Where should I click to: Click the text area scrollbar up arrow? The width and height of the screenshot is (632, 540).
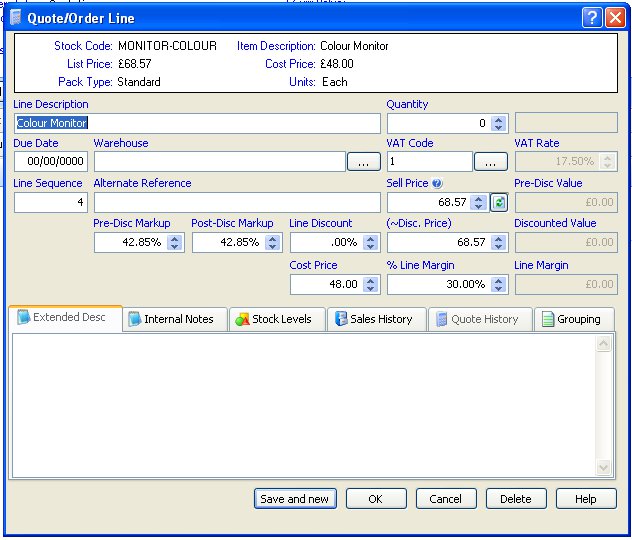tap(603, 344)
